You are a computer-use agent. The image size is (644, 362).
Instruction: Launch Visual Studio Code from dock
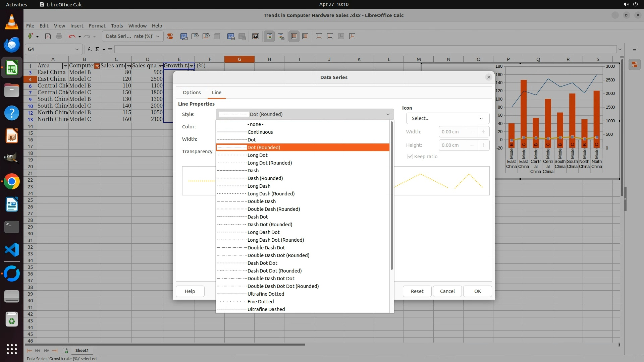(12, 250)
